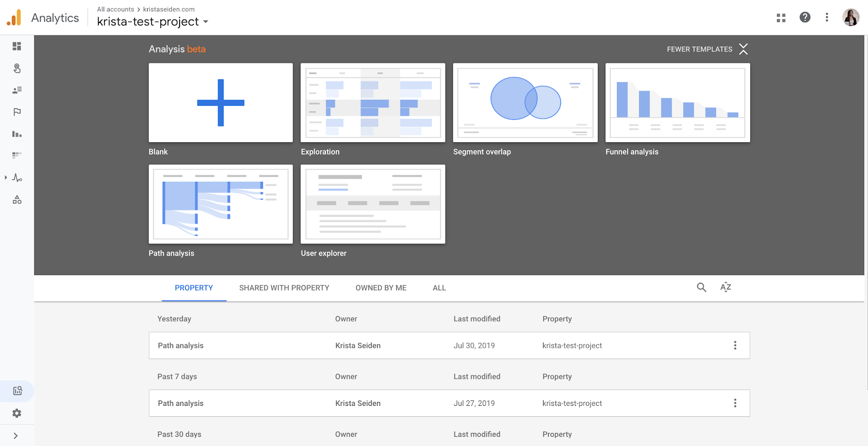This screenshot has height=446, width=868.
Task: Select the User explorer template
Action: tap(373, 204)
